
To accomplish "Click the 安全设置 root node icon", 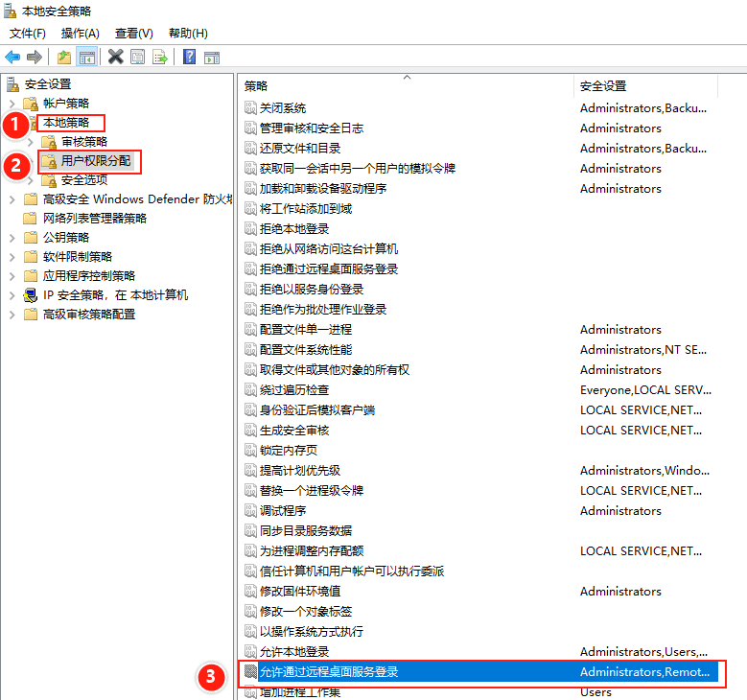I will (x=12, y=84).
